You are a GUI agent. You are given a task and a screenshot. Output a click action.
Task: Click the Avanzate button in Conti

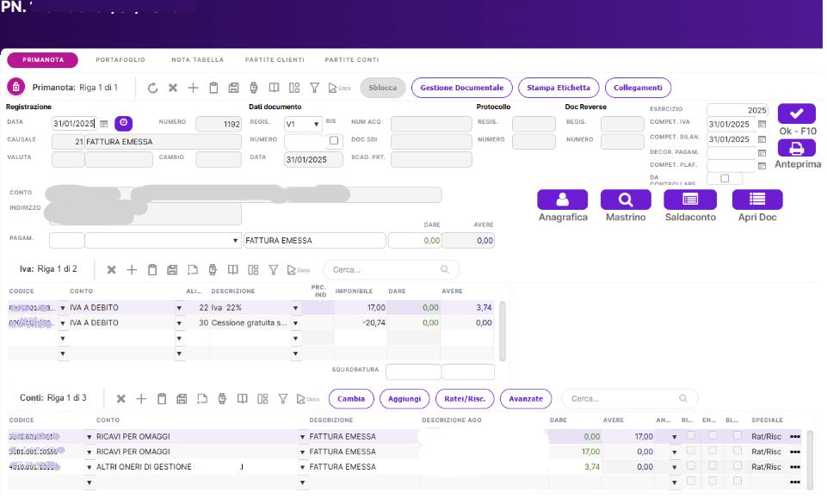pyautogui.click(x=525, y=399)
